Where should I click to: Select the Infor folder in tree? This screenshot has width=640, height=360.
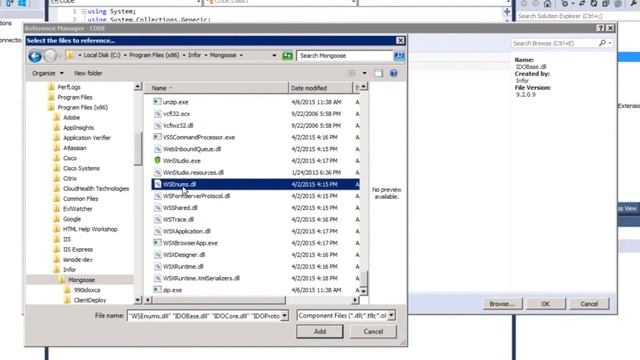(69, 269)
